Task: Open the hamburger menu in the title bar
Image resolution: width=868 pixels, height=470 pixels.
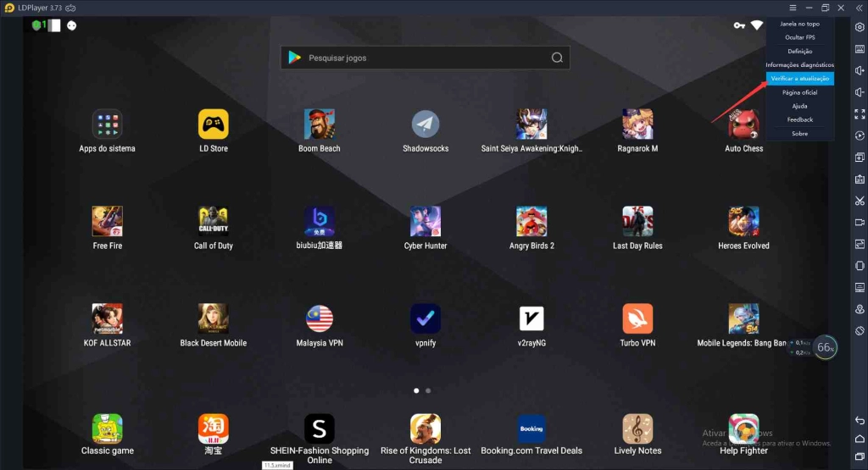Action: 793,8
